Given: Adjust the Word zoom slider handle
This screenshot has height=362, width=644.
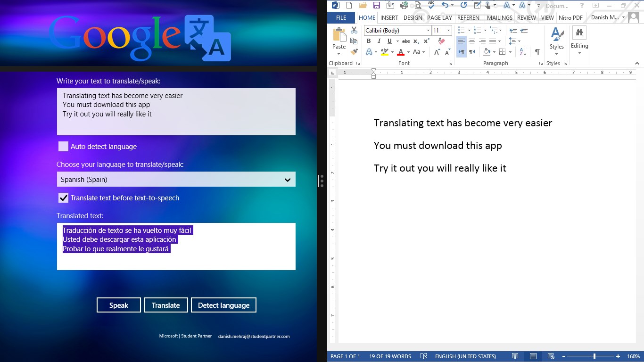Looking at the screenshot, I should (594, 356).
